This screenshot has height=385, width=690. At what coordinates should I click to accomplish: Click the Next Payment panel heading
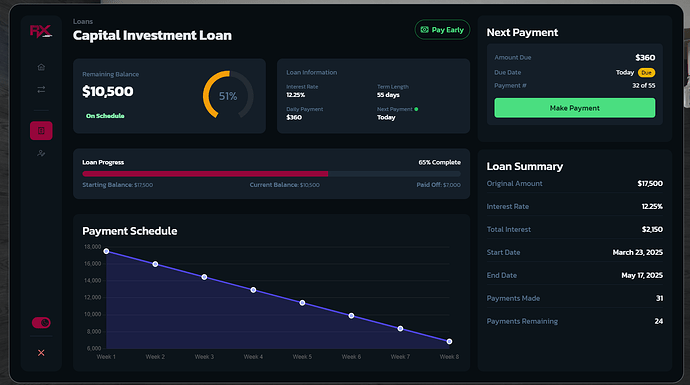click(x=522, y=33)
